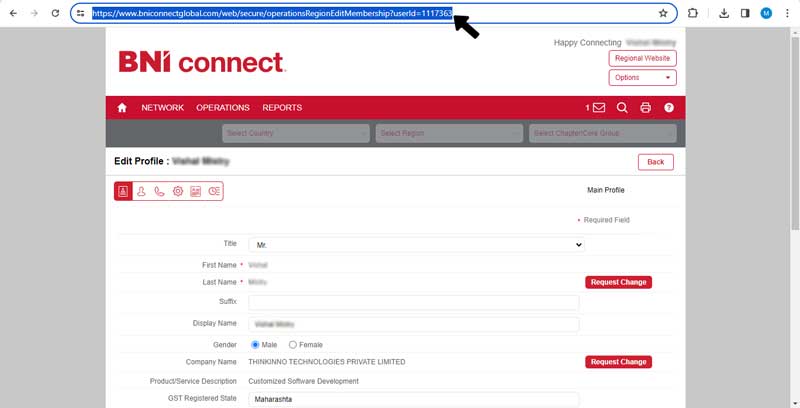Image resolution: width=800 pixels, height=408 pixels.
Task: Open the search magnifier icon
Action: (622, 108)
